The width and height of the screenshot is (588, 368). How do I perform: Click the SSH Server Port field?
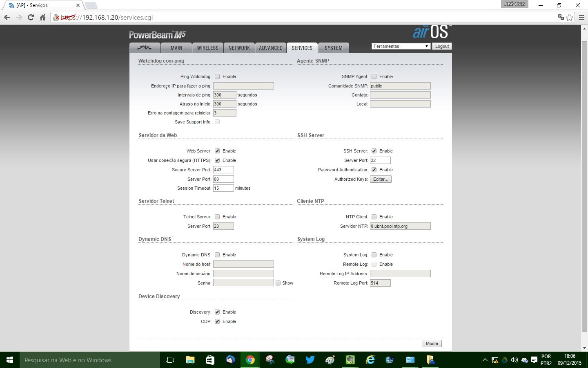tap(380, 160)
